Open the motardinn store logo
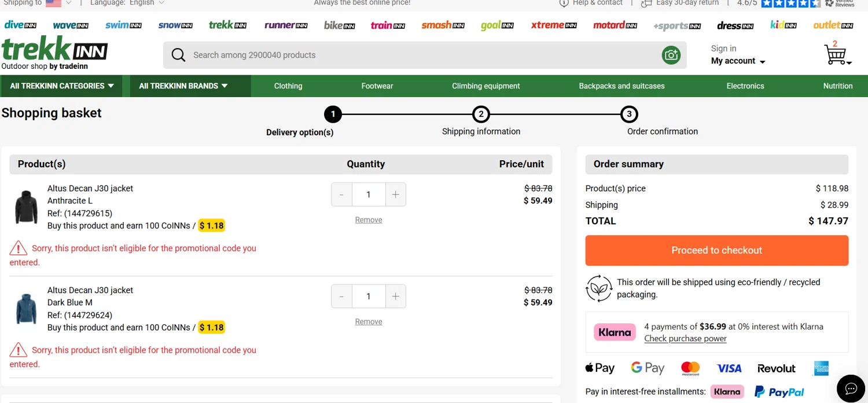The height and width of the screenshot is (403, 868). tap(615, 25)
